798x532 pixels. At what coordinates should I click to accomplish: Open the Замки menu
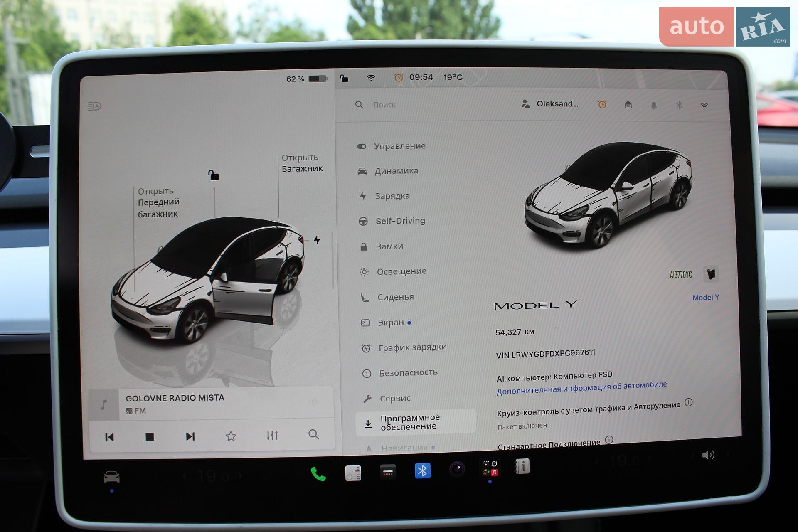point(382,246)
